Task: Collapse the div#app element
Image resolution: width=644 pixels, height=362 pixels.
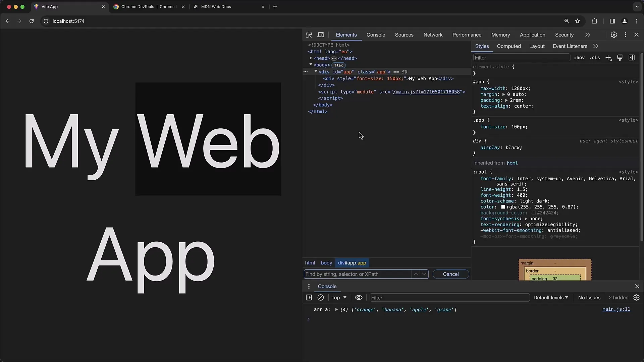Action: [316, 71]
